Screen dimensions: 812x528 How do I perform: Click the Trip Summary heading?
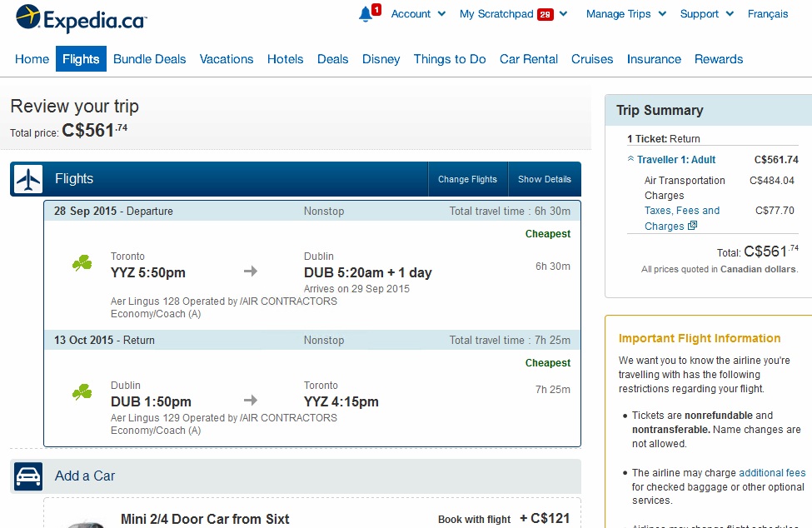(x=660, y=110)
